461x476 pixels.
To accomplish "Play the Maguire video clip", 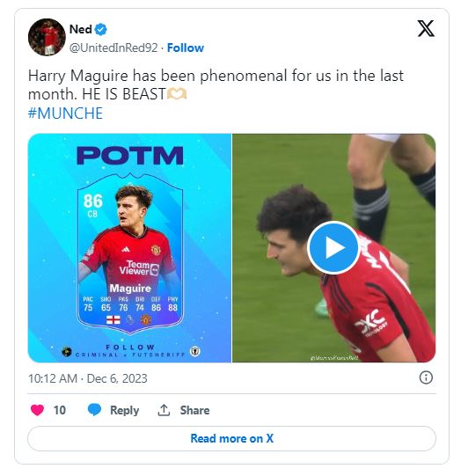I will pos(333,248).
